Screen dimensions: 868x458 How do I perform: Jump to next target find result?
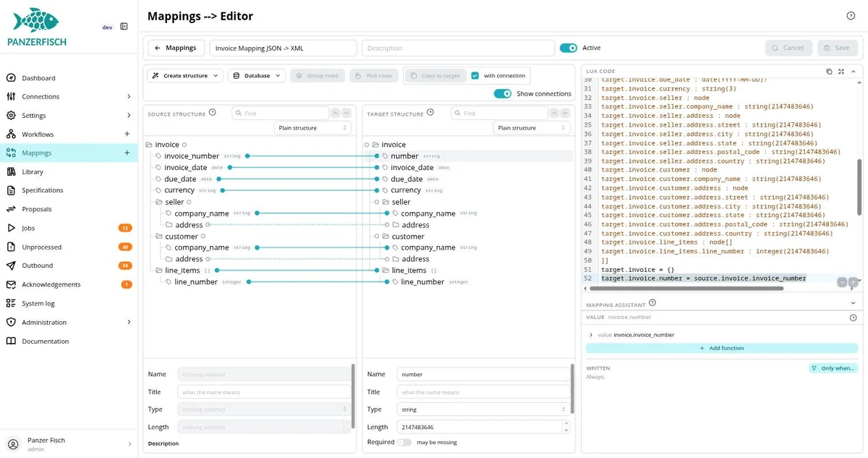pos(565,114)
